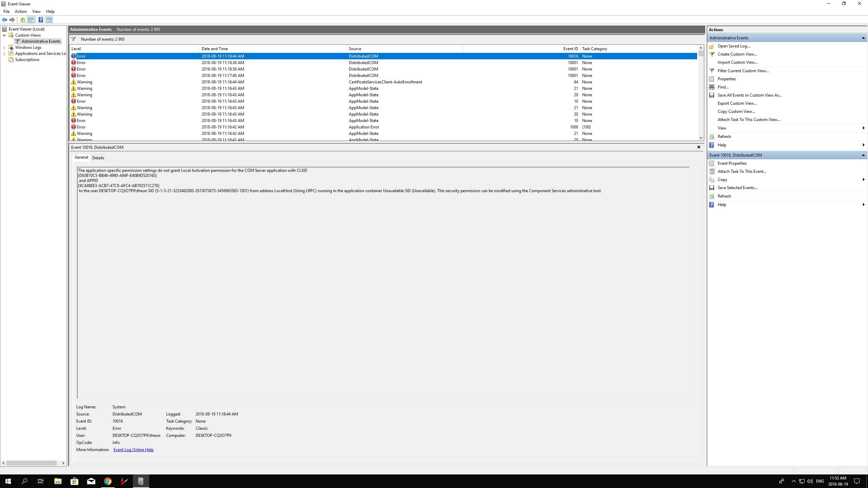
Task: Open Action Center notifications icon
Action: pos(857,481)
